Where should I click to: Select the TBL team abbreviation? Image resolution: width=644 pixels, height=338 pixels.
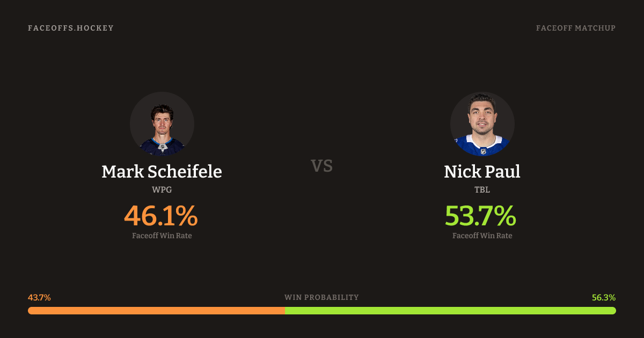[482, 189]
